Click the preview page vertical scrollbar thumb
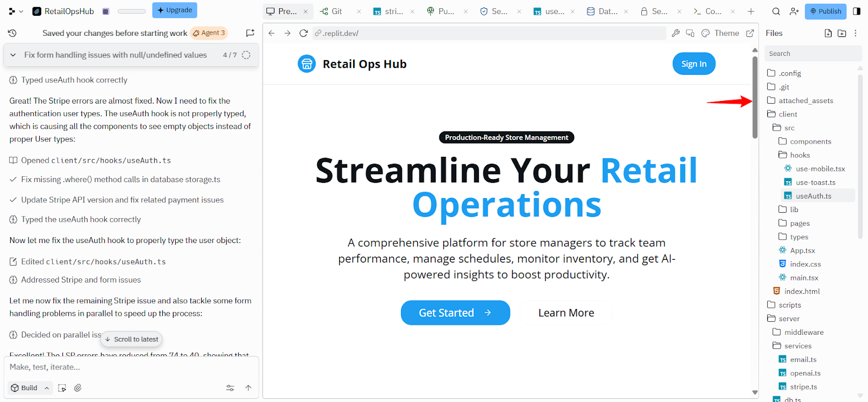868x402 pixels. click(755, 98)
